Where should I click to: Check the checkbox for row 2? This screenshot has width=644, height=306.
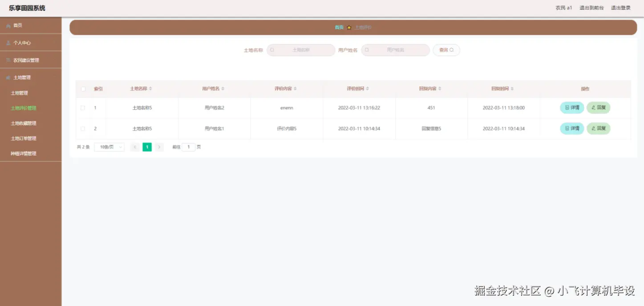[x=83, y=129]
